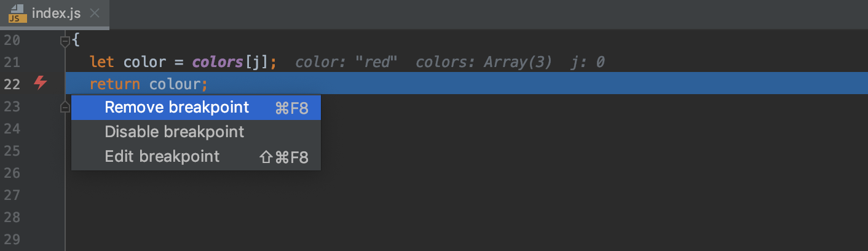The width and height of the screenshot is (868, 251).
Task: Close the index.js tab
Action: 94,14
